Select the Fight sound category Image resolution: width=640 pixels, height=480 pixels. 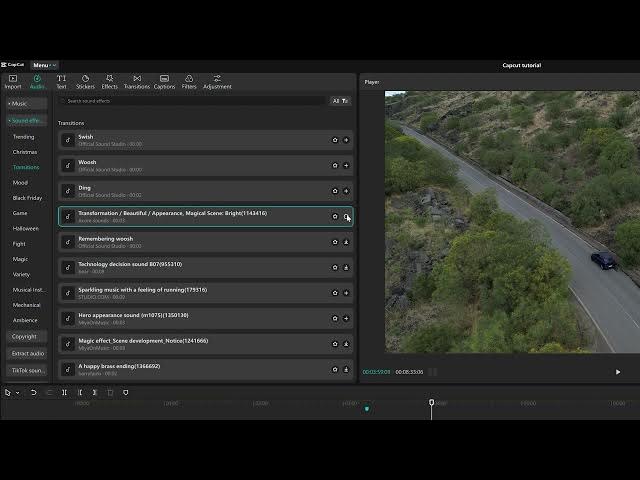coord(19,244)
